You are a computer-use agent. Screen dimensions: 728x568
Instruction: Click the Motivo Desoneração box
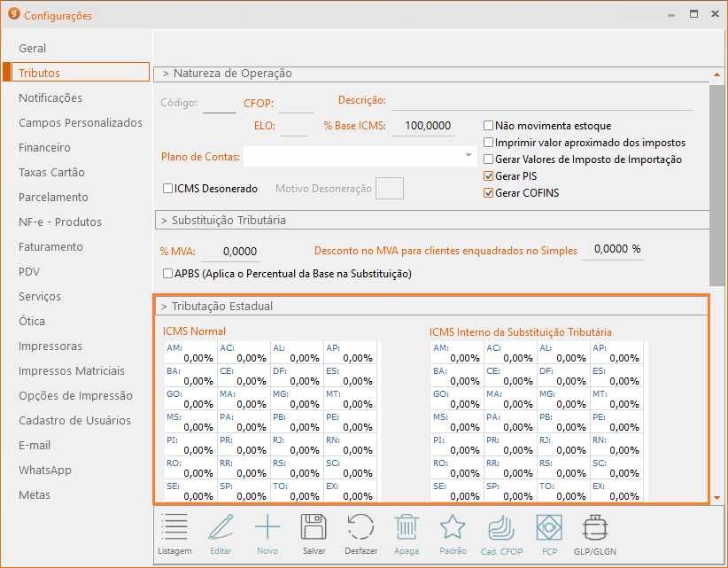tap(389, 188)
